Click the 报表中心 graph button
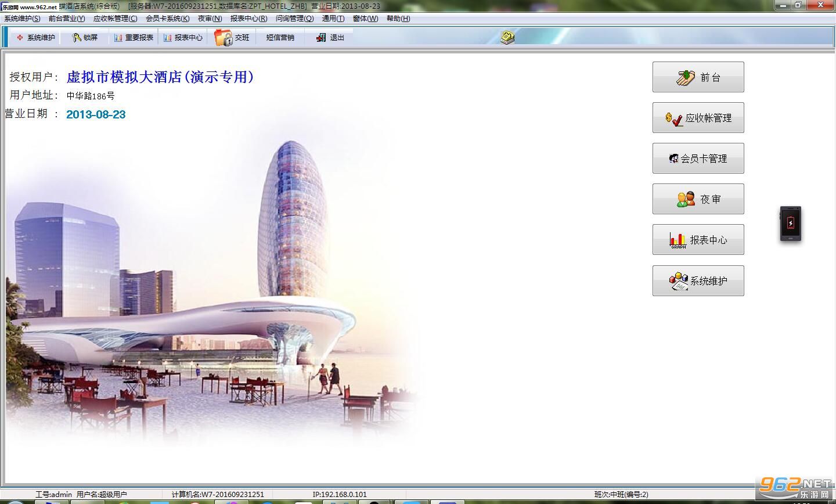This screenshot has width=836, height=504. tap(698, 239)
